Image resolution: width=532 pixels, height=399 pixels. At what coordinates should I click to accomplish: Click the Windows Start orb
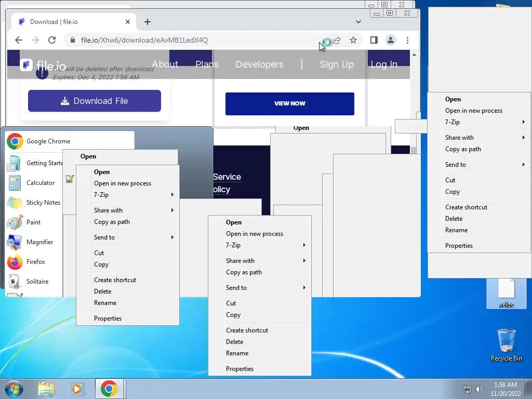pyautogui.click(x=14, y=389)
